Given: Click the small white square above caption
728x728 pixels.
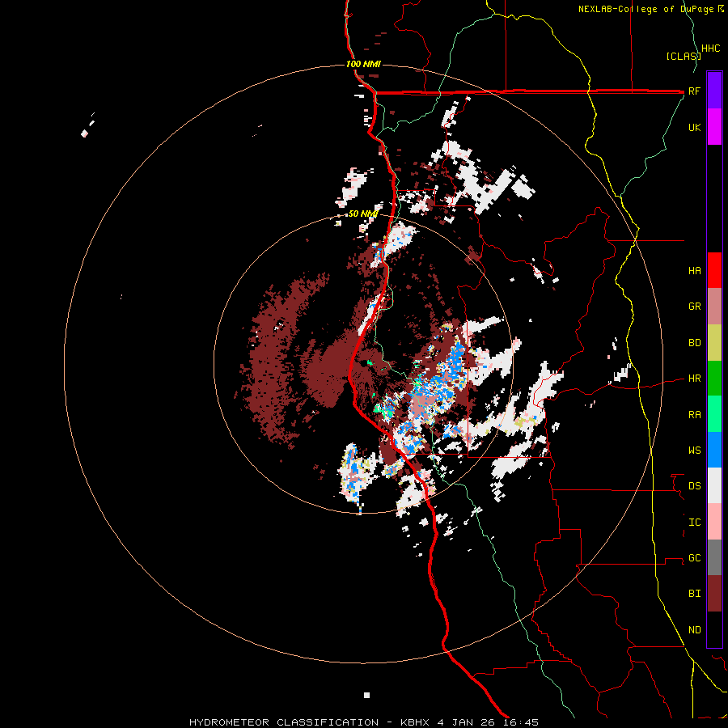Looking at the screenshot, I should (x=366, y=695).
